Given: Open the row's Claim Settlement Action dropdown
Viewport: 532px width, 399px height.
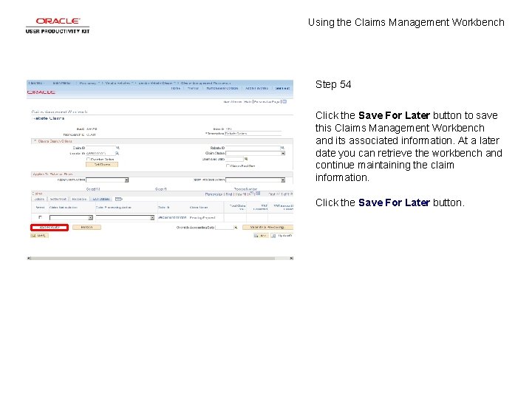Looking at the screenshot, I should click(x=71, y=217).
